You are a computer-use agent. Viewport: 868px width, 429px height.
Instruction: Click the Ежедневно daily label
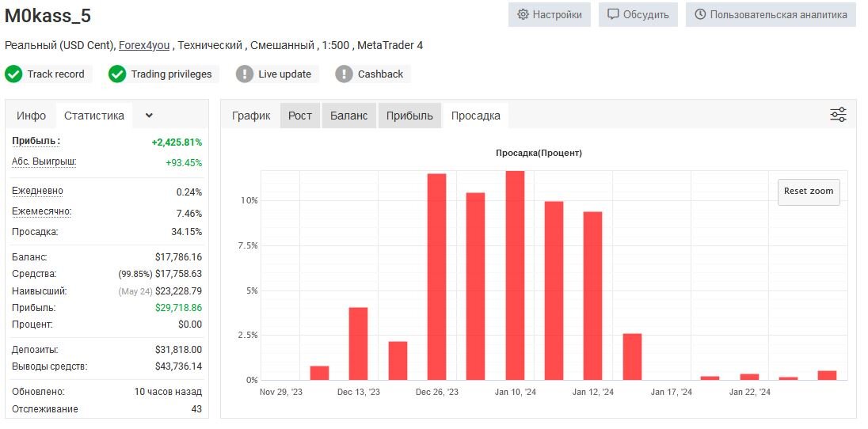pyautogui.click(x=38, y=191)
